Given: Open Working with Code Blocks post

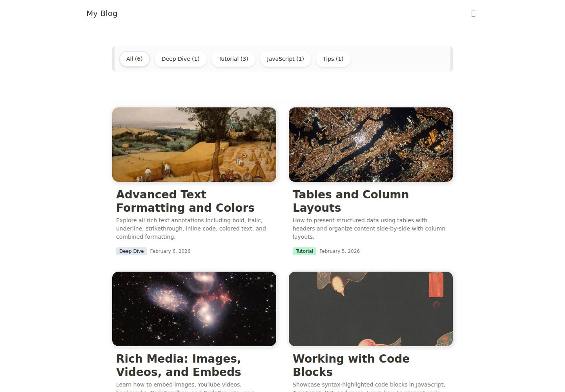Looking at the screenshot, I should coord(351,365).
